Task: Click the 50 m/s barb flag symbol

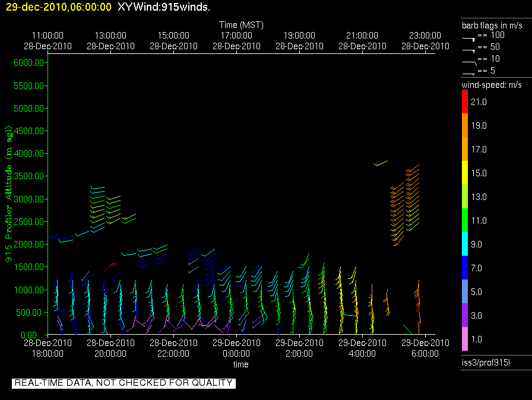Action: (468, 49)
